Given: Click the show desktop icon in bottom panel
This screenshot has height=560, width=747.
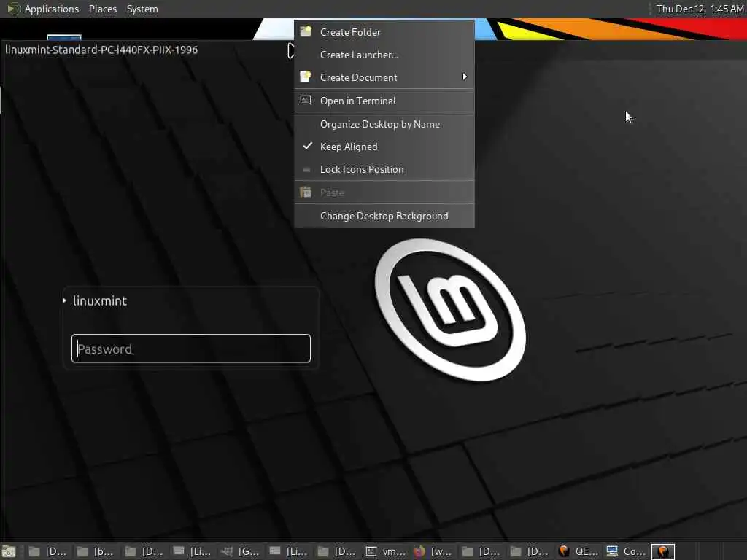Looking at the screenshot, I should point(9,552).
